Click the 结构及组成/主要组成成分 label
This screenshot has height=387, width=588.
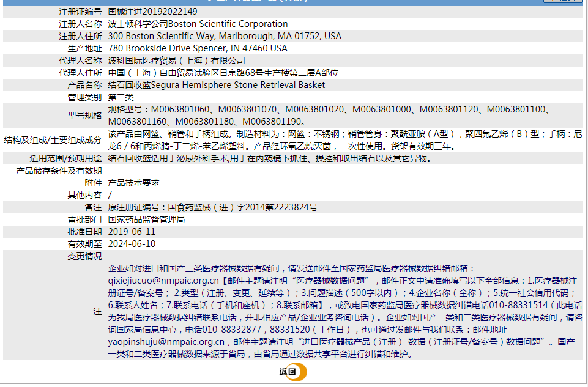(53, 140)
